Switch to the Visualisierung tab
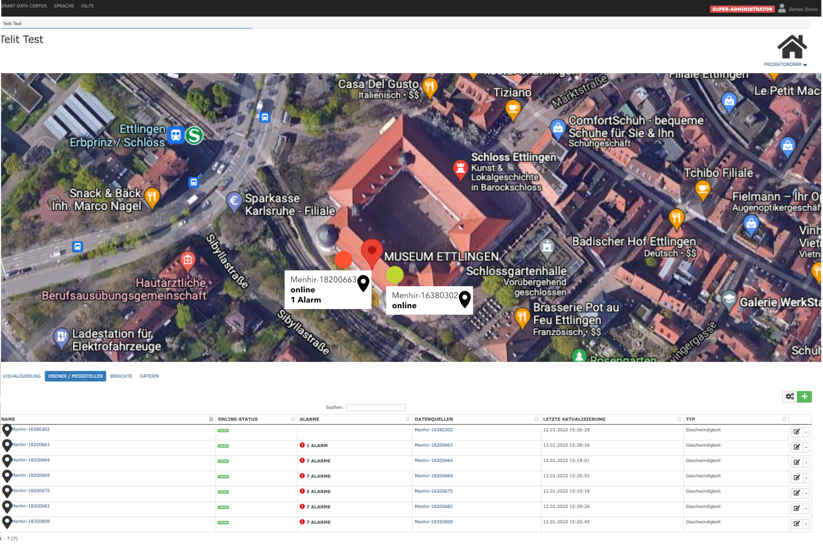823x548 pixels. (x=22, y=377)
